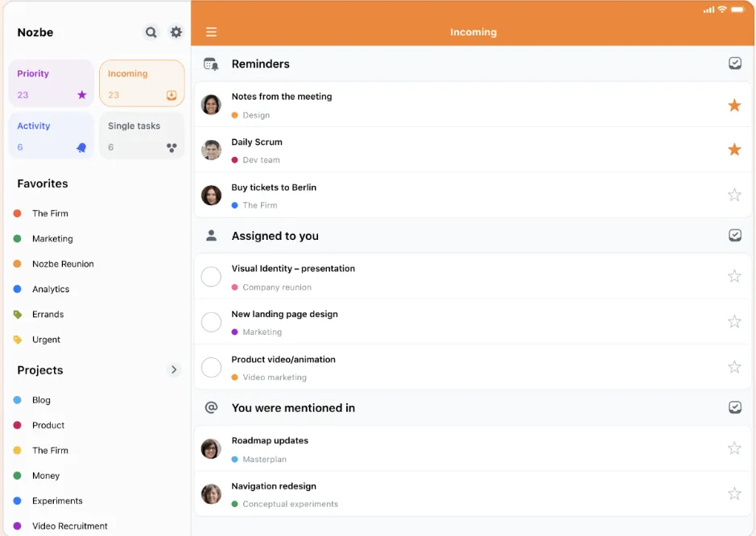Click avatar on Notes from the meeting
This screenshot has height=536, width=756.
(211, 105)
